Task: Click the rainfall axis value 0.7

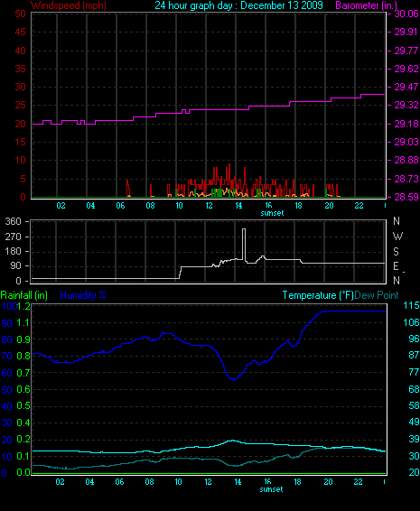Action: pyautogui.click(x=23, y=373)
